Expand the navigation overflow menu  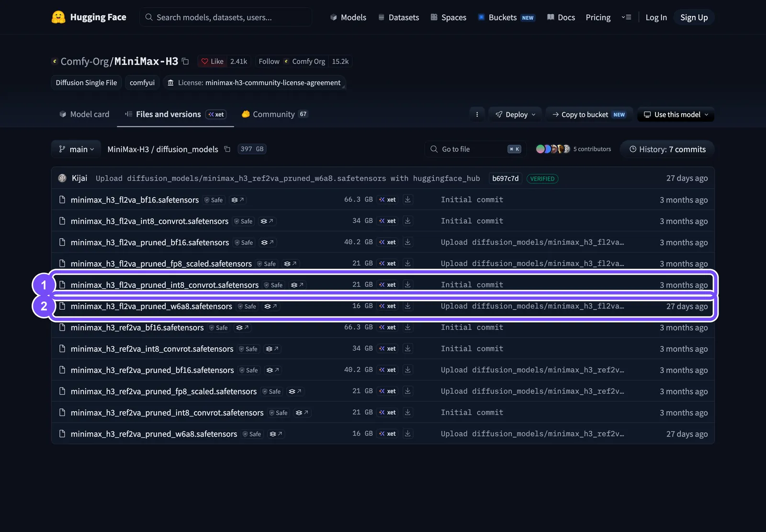coord(626,17)
